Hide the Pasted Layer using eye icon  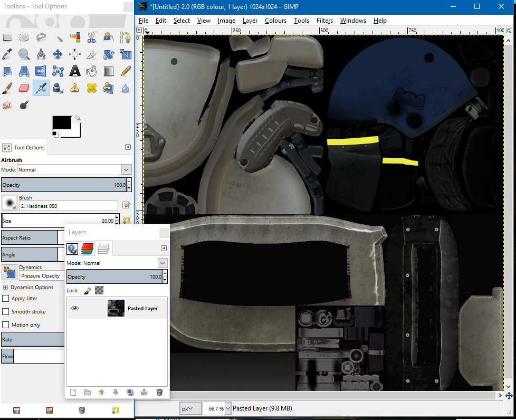tap(75, 308)
